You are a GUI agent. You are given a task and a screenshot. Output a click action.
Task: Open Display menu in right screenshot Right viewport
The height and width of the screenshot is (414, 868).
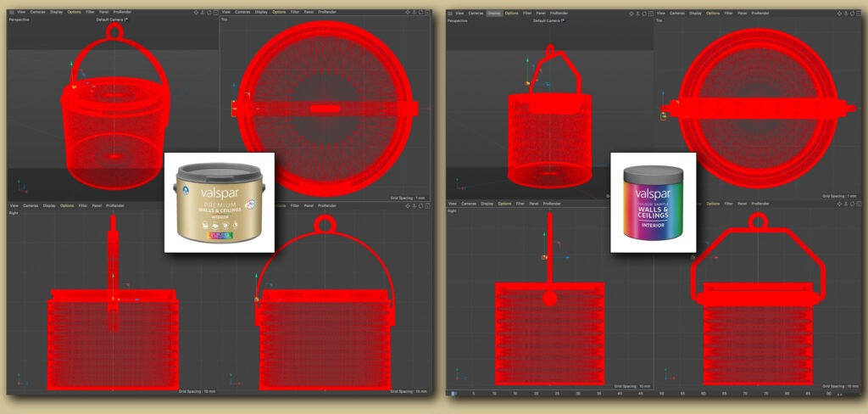click(487, 204)
